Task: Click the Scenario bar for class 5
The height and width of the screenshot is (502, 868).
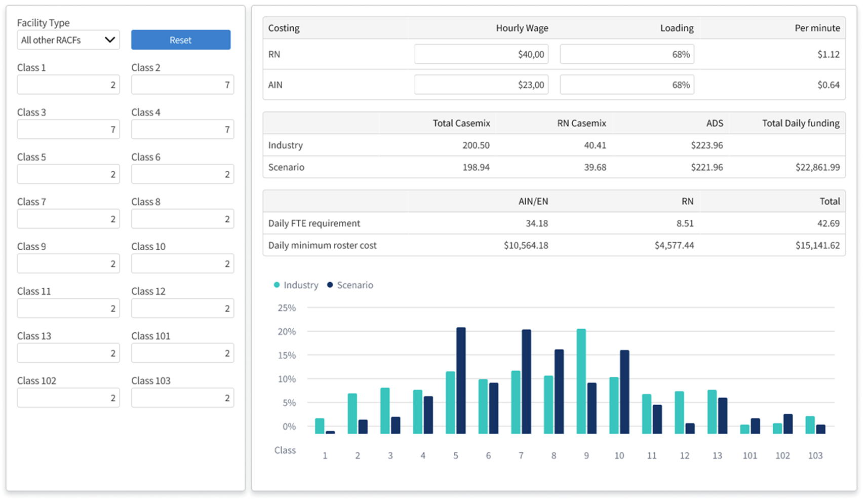Action: click(x=461, y=380)
